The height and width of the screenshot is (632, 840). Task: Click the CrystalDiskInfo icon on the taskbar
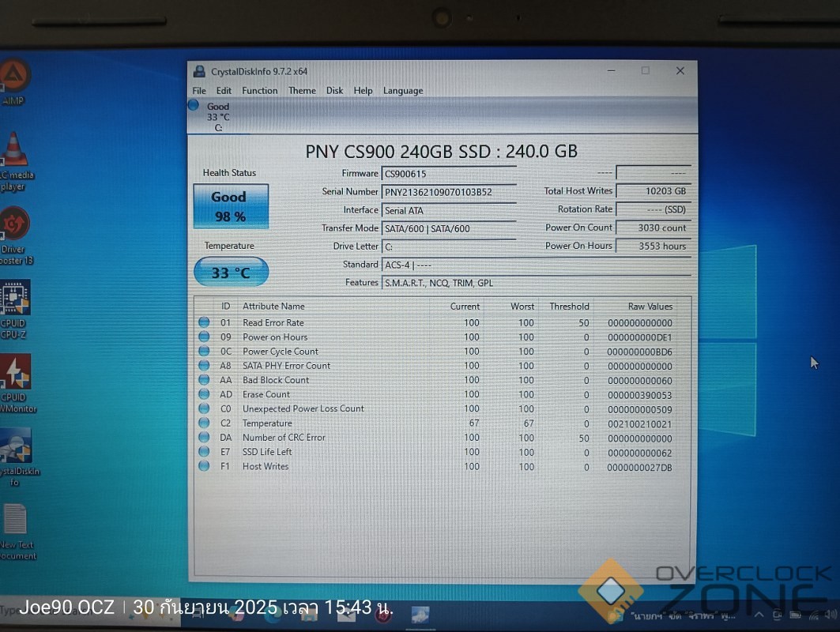420,615
